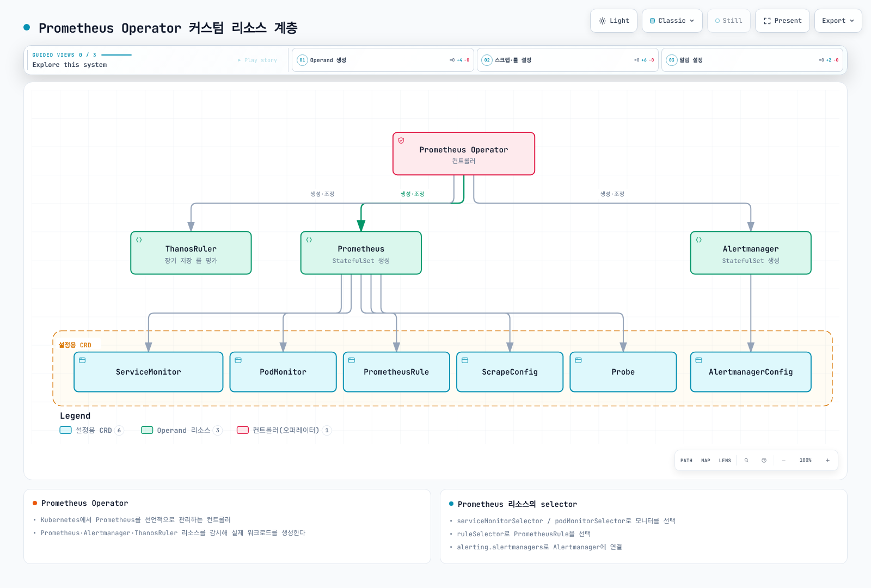Click the Play story button
Image resolution: width=871 pixels, height=588 pixels.
(257, 60)
